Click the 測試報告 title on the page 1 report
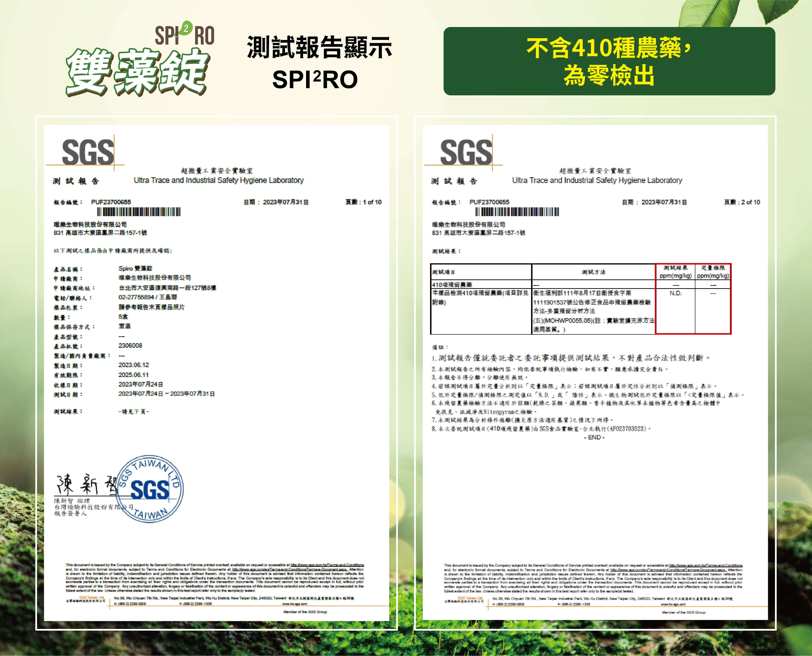 click(76, 181)
